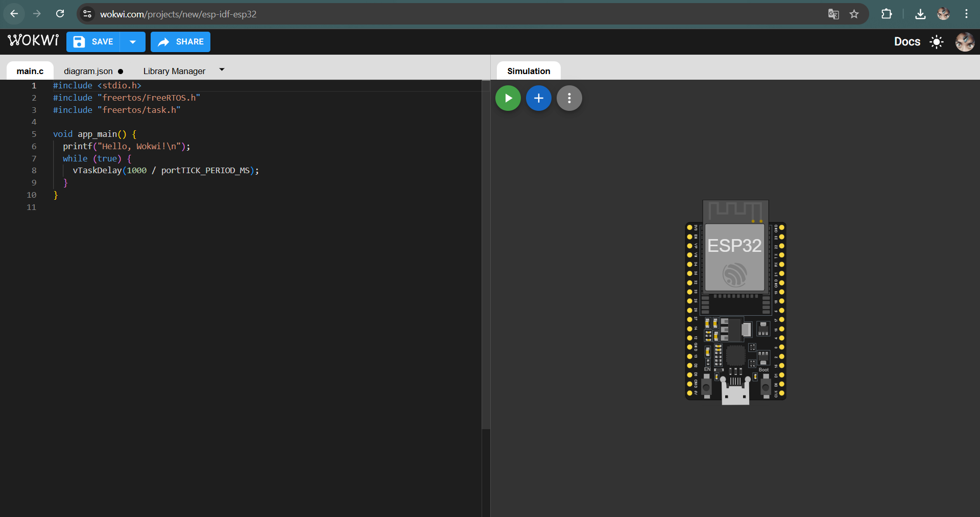Start the simulation with the green play button
The image size is (980, 517).
click(x=508, y=98)
